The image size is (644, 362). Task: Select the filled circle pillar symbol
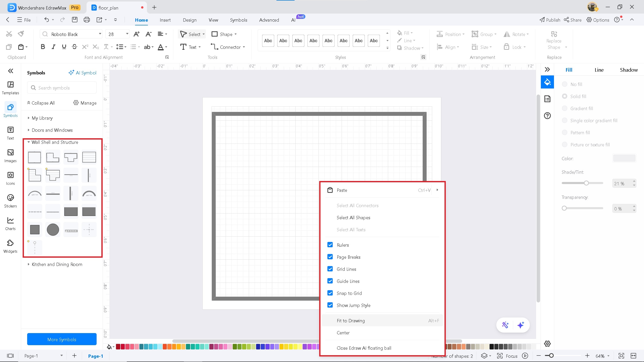(53, 230)
